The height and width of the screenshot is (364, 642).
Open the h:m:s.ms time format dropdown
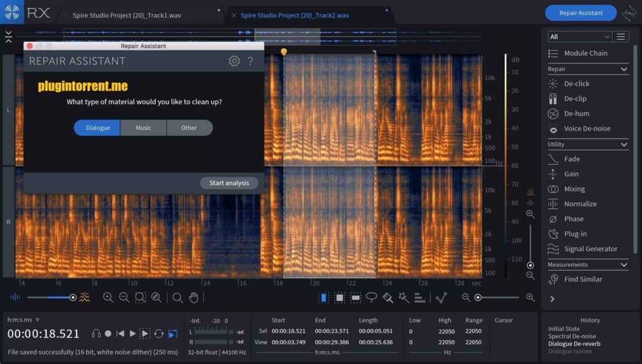(x=24, y=320)
